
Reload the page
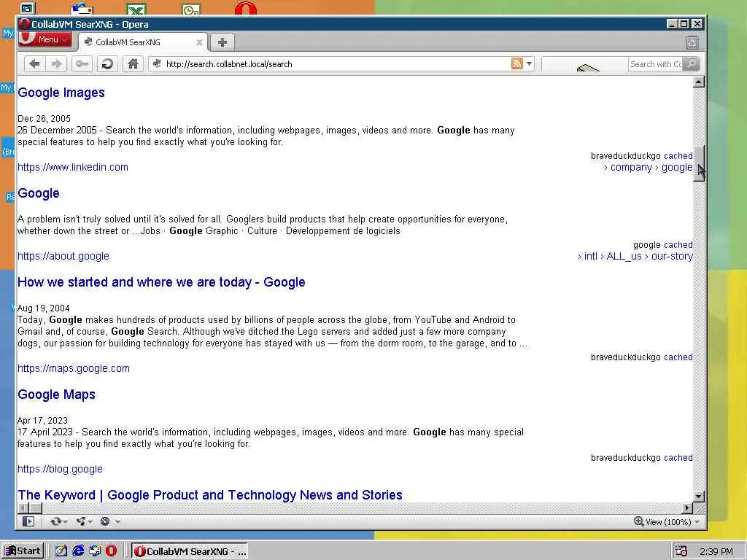[x=107, y=64]
